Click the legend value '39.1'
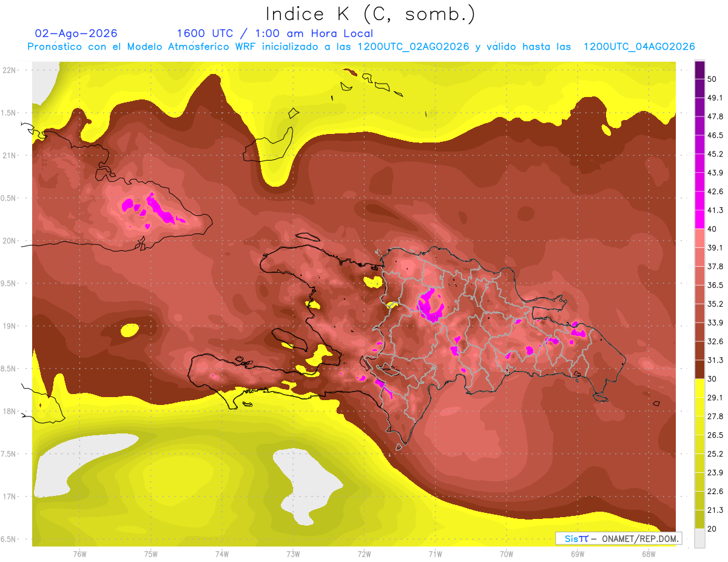Viewport: 728px width, 562px height. coord(715,247)
